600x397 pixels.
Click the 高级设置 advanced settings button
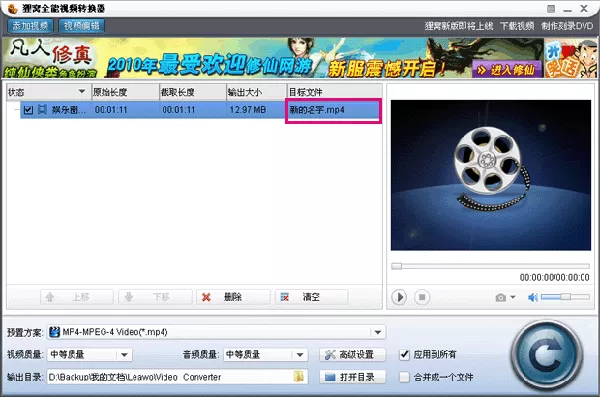352,355
